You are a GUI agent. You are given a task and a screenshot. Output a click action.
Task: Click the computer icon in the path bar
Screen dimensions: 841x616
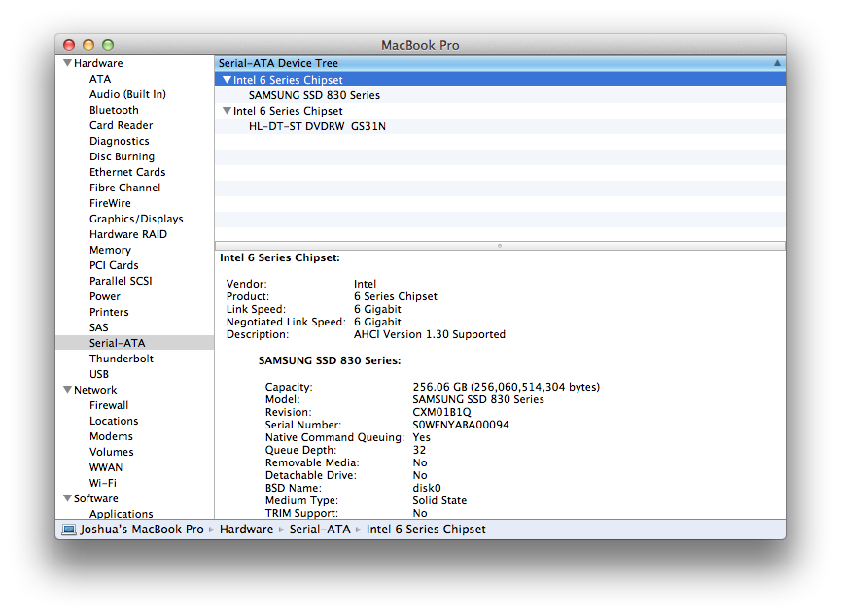pyautogui.click(x=69, y=530)
